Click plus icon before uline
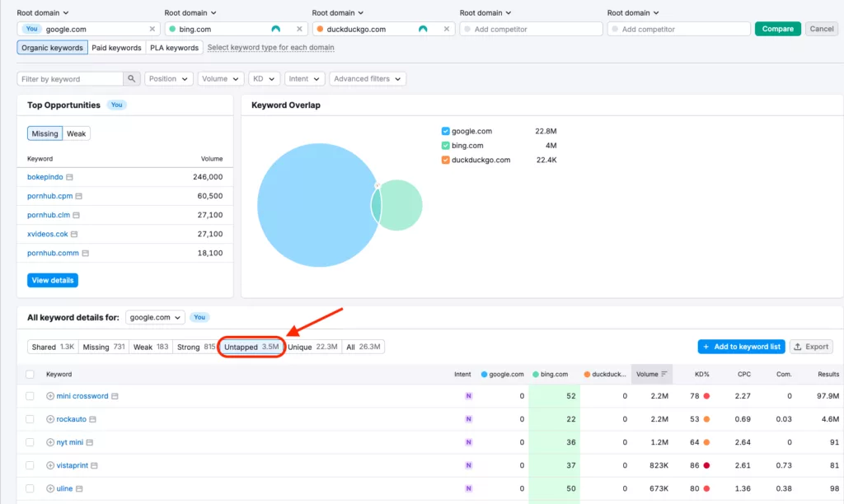 [50, 488]
